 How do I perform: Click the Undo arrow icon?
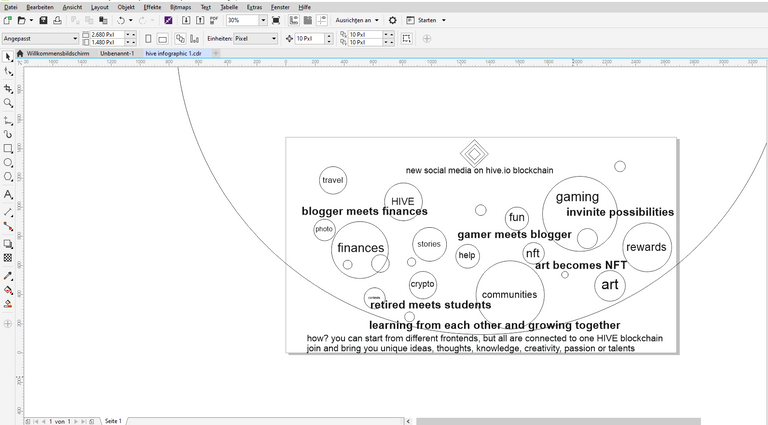120,20
